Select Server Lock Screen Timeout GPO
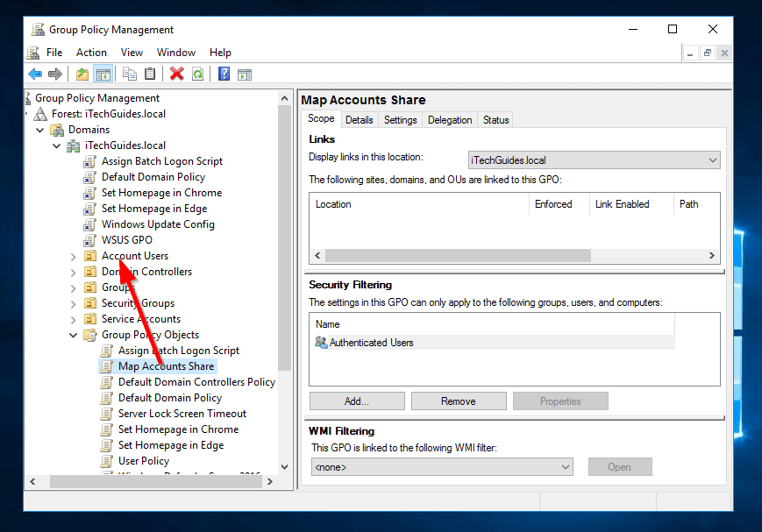Viewport: 762px width, 532px height. click(182, 414)
